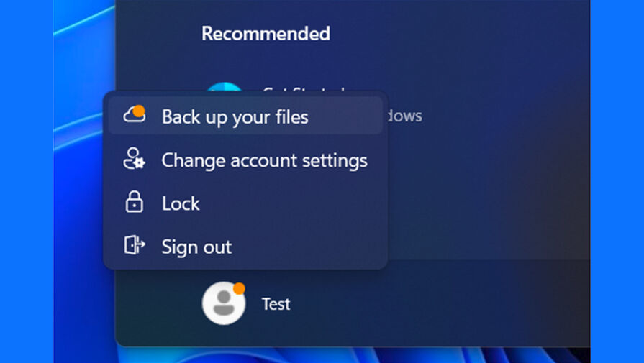Click the padlock icon in the user menu
Viewport: 644px width, 363px height.
tap(134, 202)
